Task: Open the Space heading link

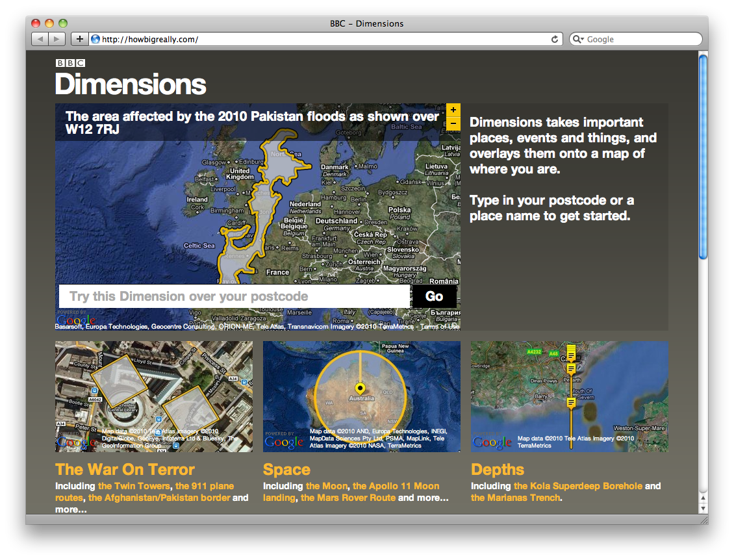Action: [x=286, y=470]
